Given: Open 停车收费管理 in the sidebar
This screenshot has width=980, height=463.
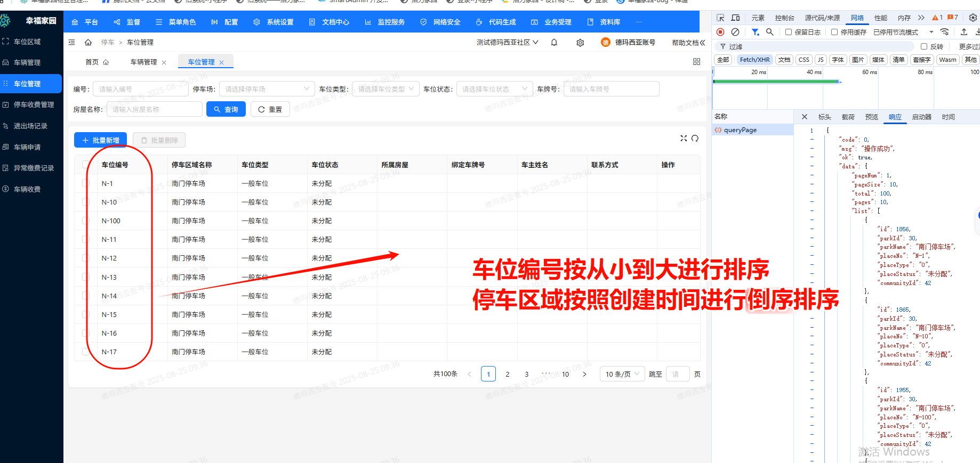Looking at the screenshot, I should point(34,105).
